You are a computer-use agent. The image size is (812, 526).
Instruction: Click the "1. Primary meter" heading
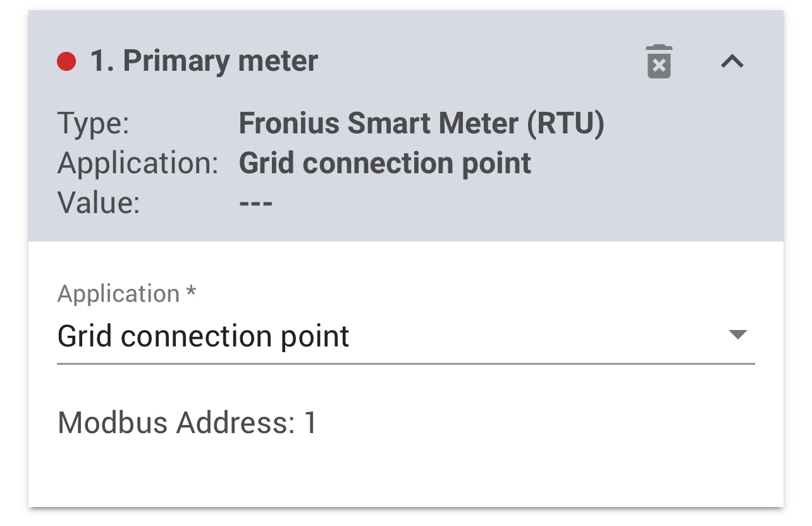pos(204,61)
